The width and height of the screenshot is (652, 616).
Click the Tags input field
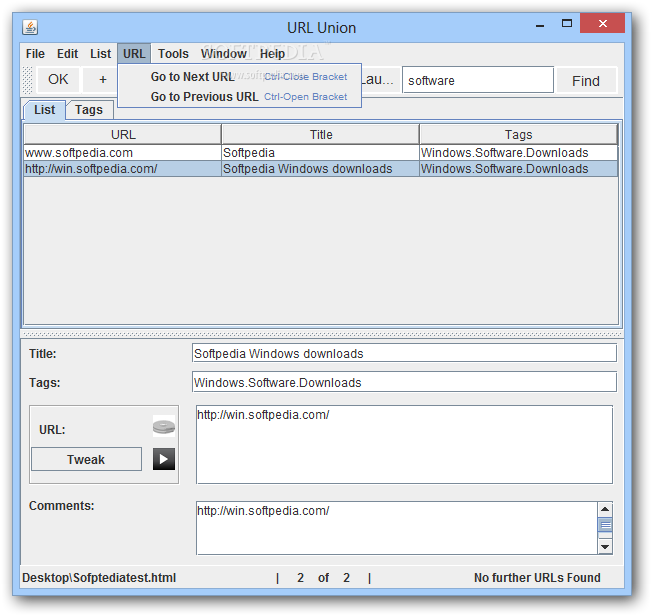(x=404, y=382)
